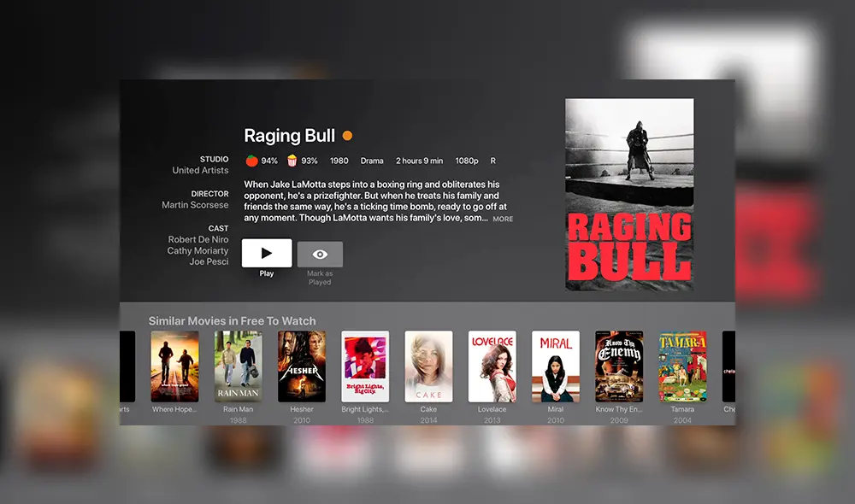Click the orange unwatched indicator next to title

pos(345,135)
